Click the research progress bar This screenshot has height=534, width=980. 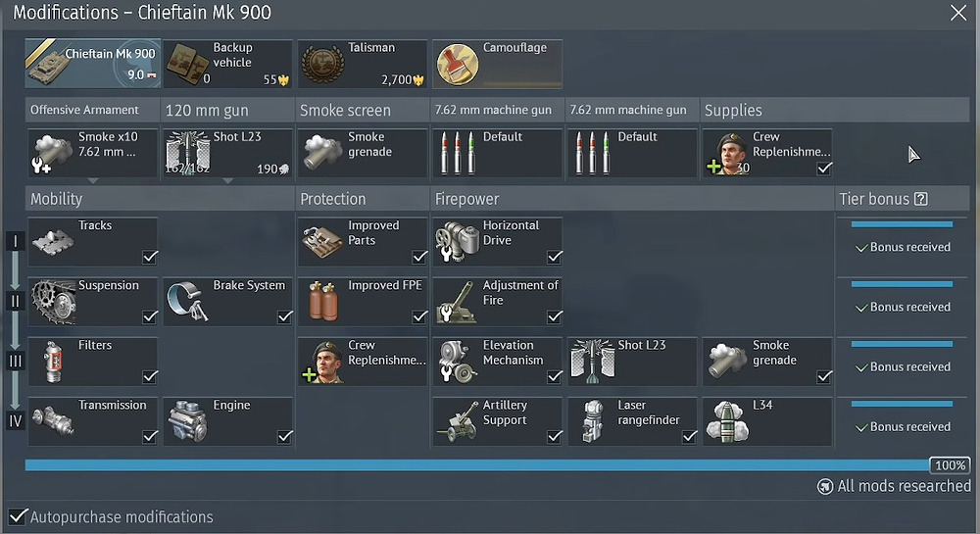[476, 465]
